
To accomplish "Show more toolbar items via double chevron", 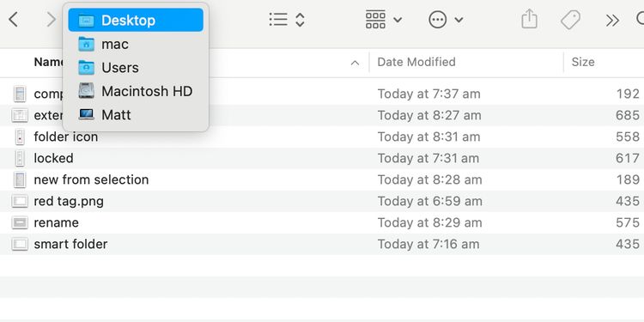I will point(612,20).
